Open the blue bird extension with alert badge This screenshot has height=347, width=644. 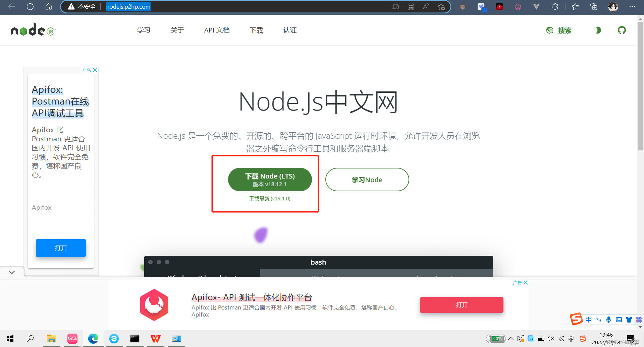(481, 7)
